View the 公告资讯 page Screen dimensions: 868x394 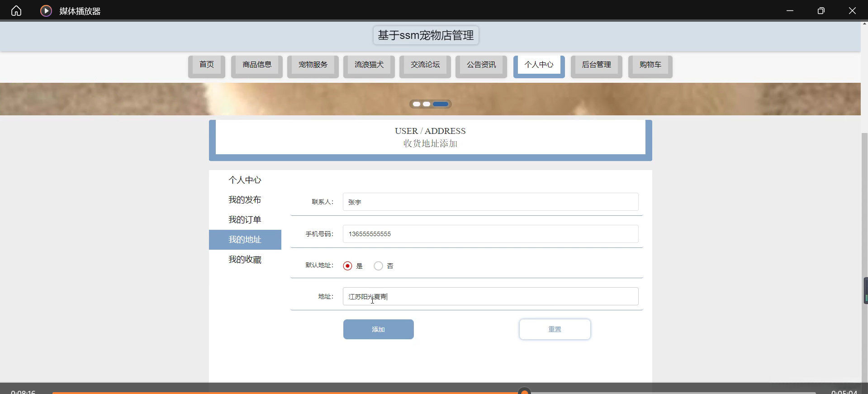tap(481, 66)
